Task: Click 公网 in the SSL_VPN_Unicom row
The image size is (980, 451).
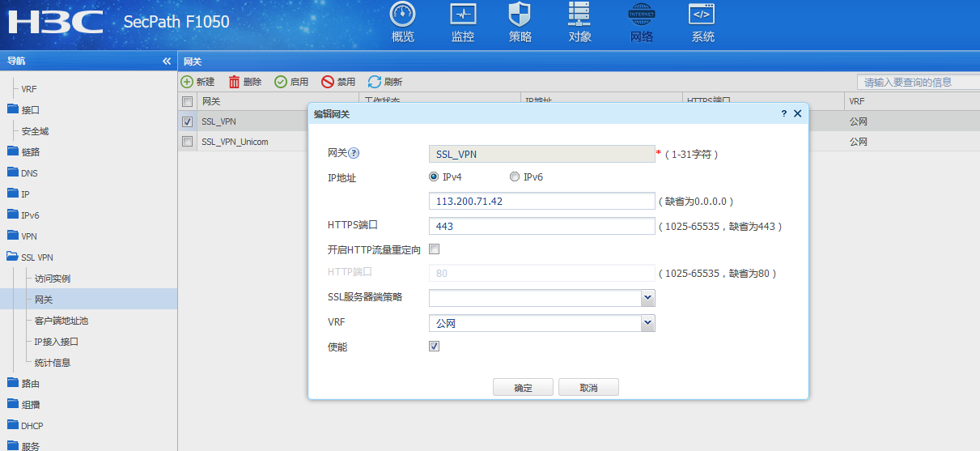Action: click(x=859, y=142)
